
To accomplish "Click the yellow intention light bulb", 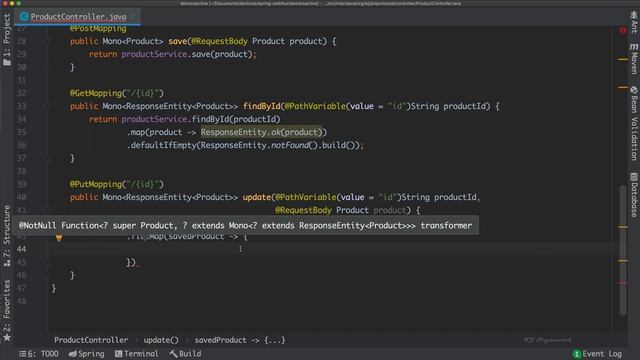I will click(x=59, y=238).
